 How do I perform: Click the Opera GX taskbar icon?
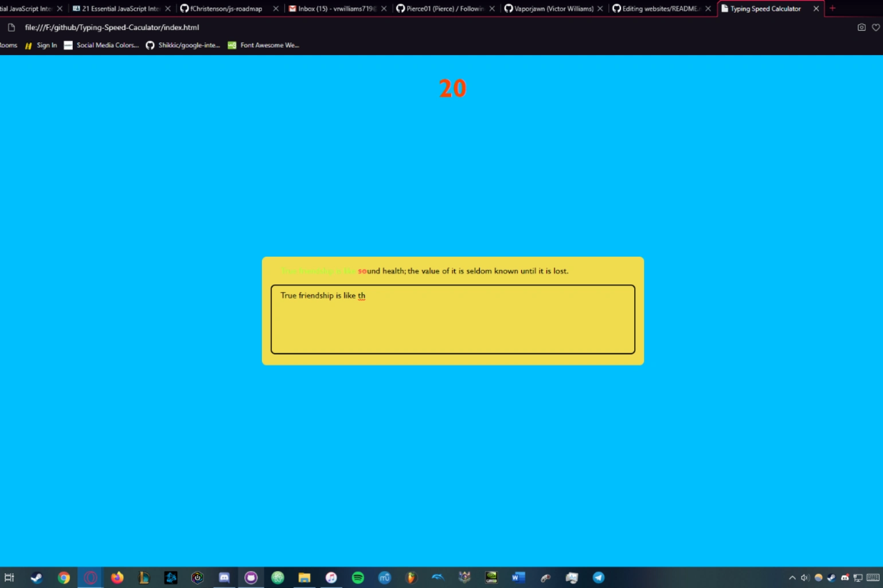pyautogui.click(x=91, y=578)
